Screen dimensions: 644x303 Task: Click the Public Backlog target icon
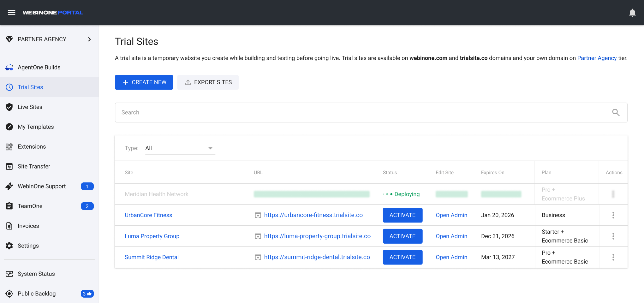point(9,294)
